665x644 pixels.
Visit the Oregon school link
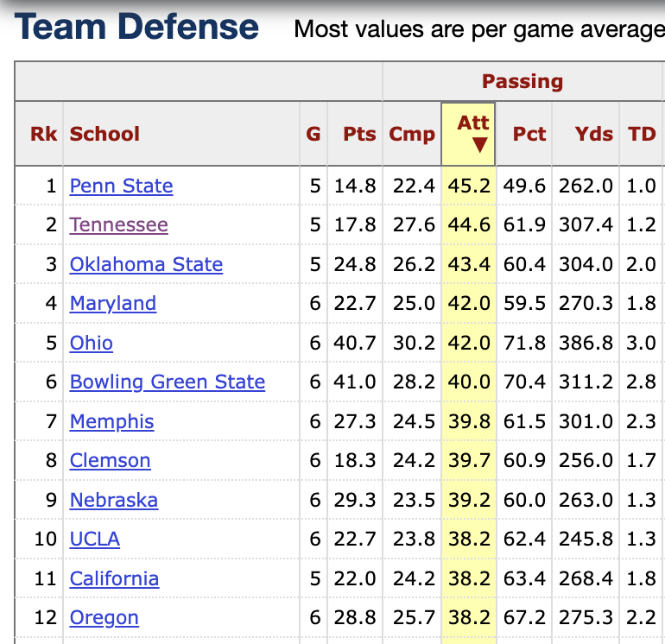coord(104,617)
